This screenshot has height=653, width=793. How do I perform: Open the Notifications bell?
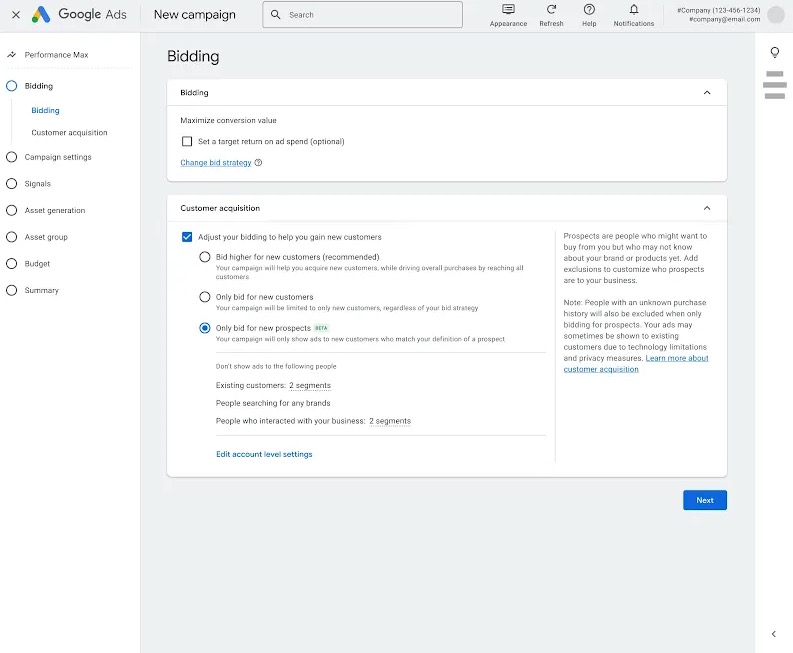click(634, 10)
